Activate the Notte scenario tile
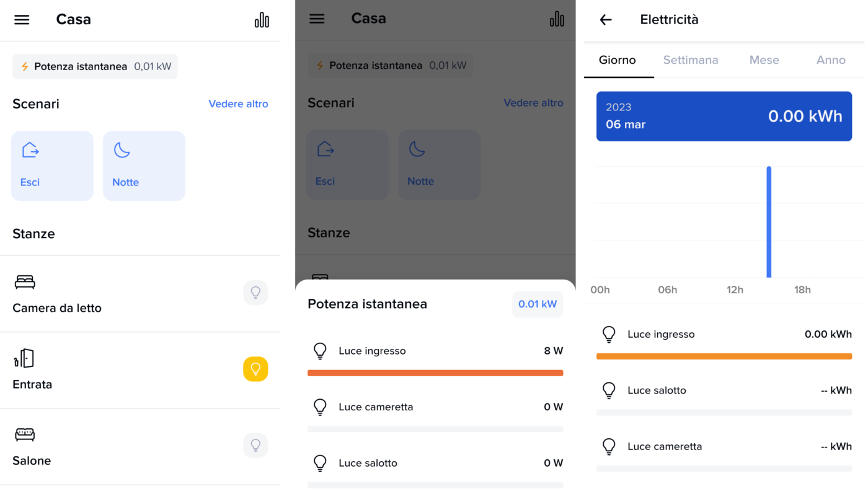 (x=144, y=165)
